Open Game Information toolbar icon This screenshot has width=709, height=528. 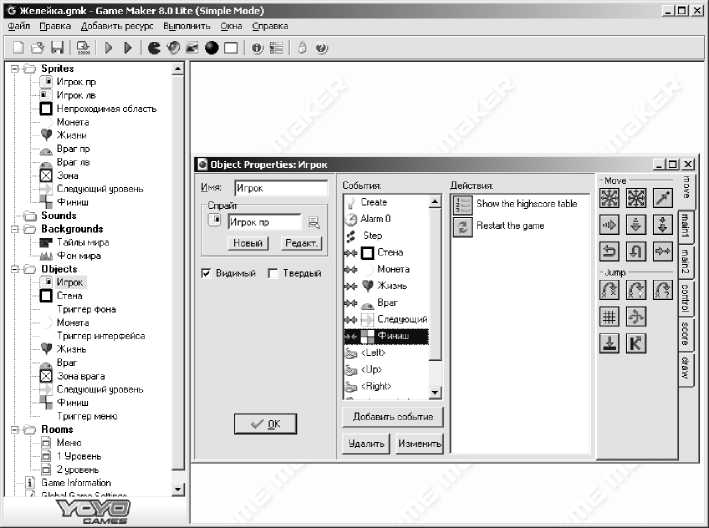pyautogui.click(x=257, y=47)
